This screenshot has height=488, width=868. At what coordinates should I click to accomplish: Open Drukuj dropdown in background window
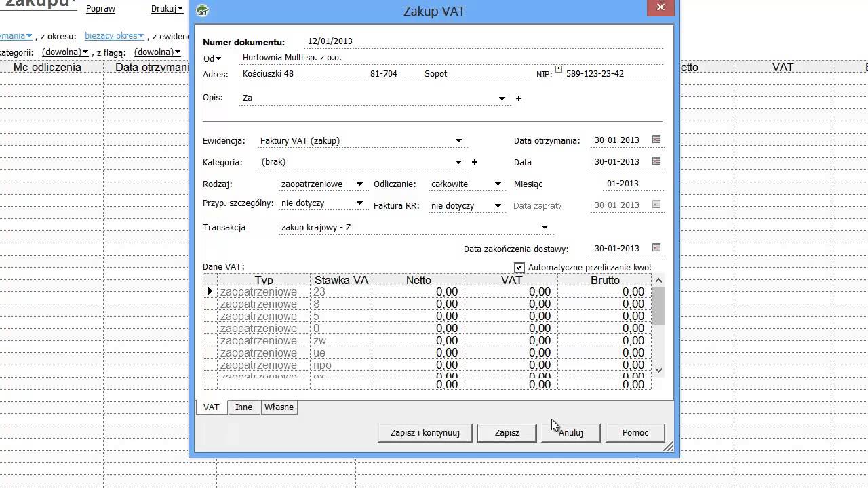[167, 9]
